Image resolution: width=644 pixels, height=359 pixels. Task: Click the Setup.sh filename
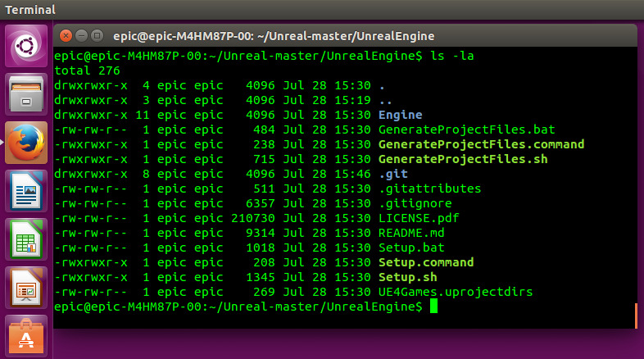click(408, 277)
